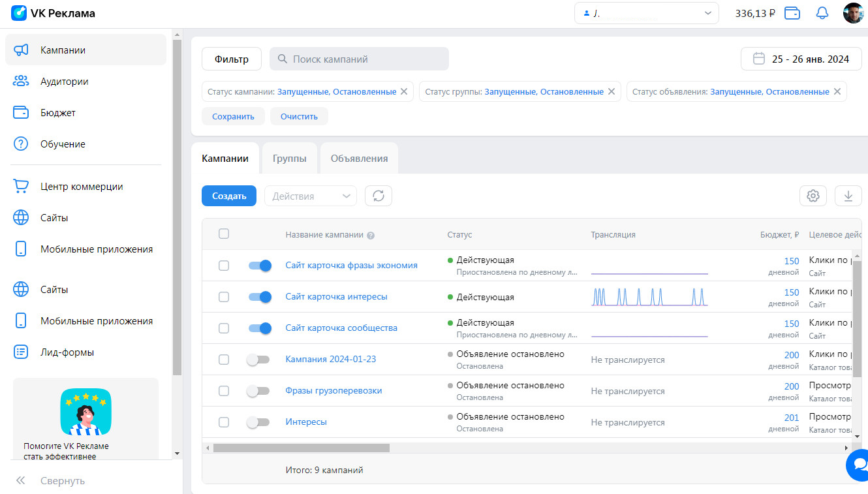Remove the "Статус кампании" filter chip
This screenshot has width=868, height=494.
tap(404, 92)
